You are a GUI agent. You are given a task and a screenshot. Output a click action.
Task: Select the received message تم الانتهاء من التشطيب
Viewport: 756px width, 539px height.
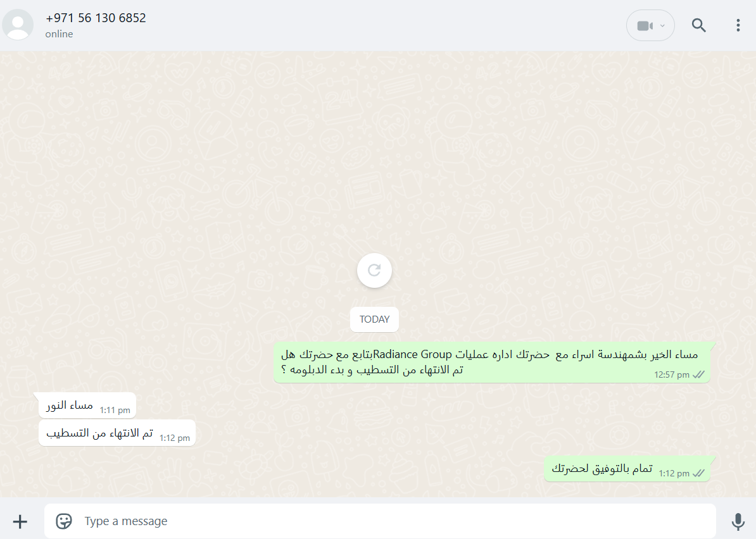click(117, 433)
